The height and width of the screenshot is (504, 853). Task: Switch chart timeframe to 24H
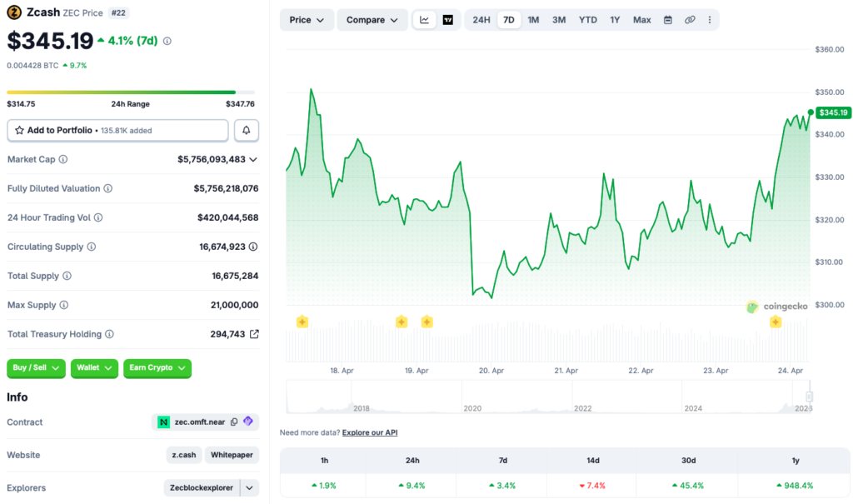point(481,19)
